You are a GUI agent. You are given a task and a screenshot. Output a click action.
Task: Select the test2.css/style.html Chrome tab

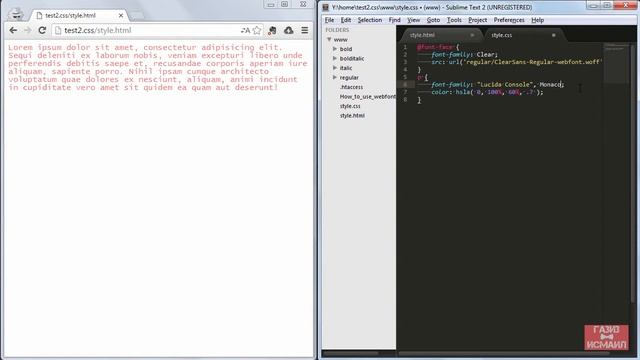[79, 16]
